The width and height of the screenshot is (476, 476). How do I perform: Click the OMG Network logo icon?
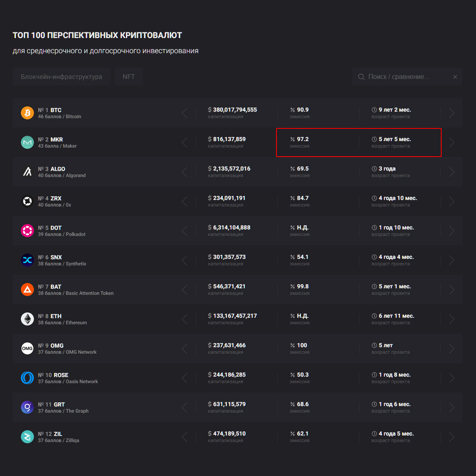27,348
